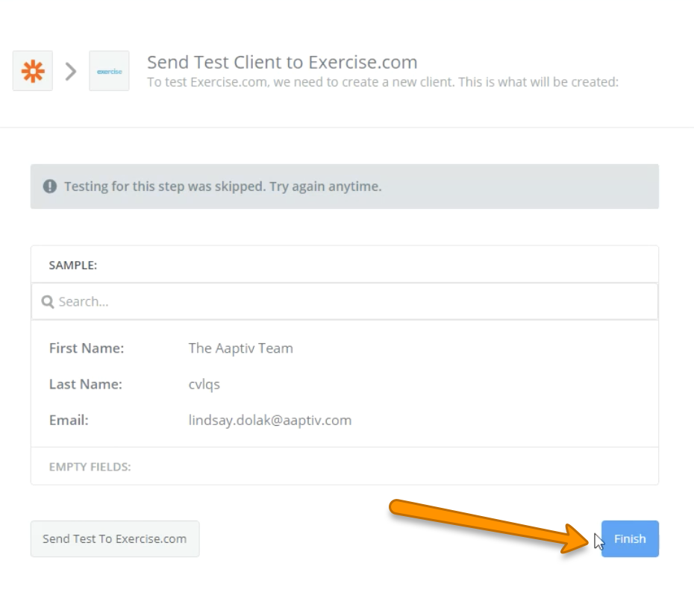Image resolution: width=694 pixels, height=616 pixels.
Task: Click the magnifier icon in the sample search
Action: coord(47,301)
